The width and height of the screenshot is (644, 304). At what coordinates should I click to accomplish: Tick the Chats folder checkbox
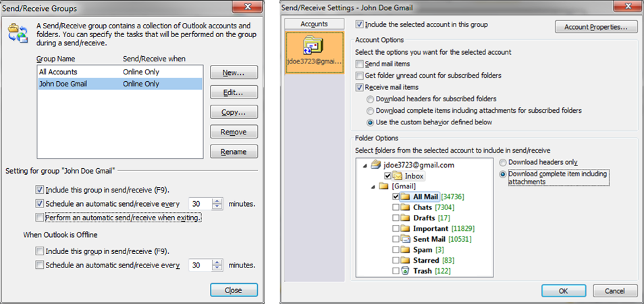[396, 207]
